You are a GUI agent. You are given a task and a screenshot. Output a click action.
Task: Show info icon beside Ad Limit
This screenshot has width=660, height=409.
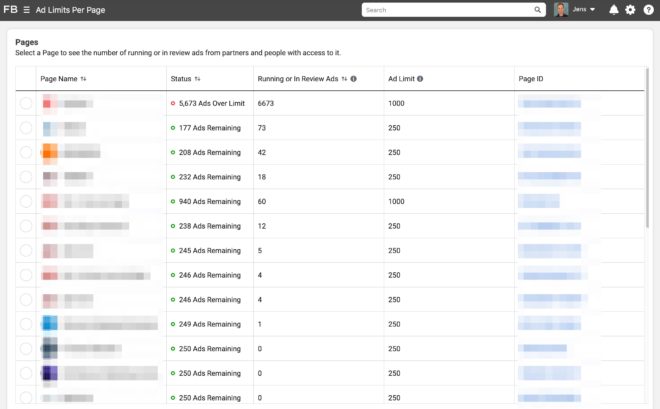(420, 79)
